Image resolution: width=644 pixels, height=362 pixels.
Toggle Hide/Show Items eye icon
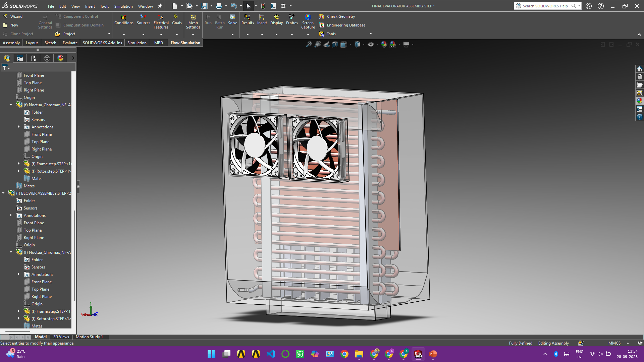[371, 44]
